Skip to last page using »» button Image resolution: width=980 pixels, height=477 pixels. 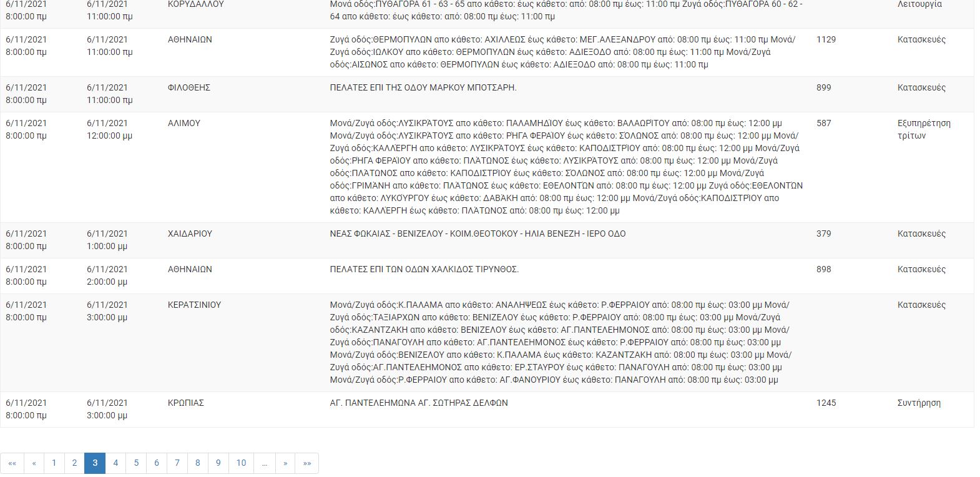point(306,463)
